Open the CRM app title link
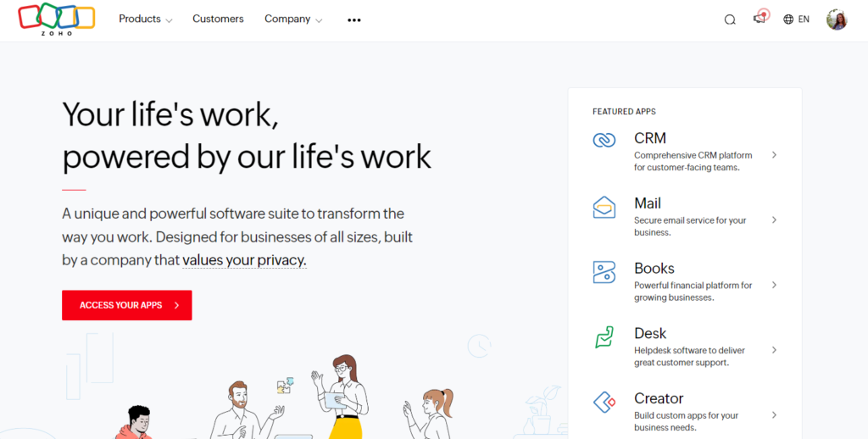The height and width of the screenshot is (439, 868). pos(650,138)
